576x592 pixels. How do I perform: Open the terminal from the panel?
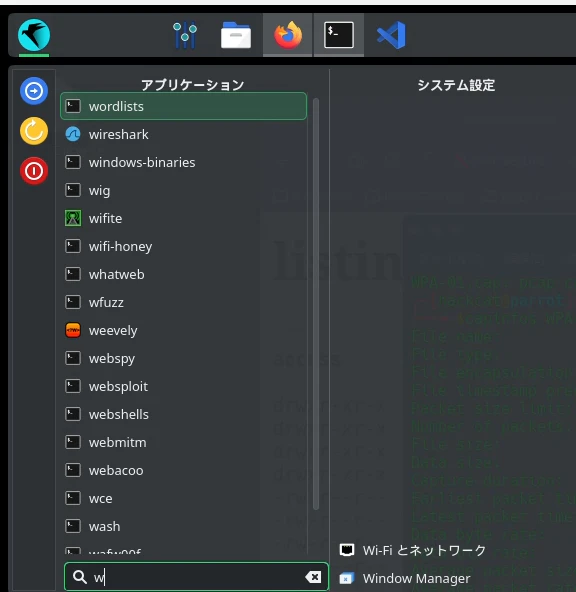click(x=339, y=35)
